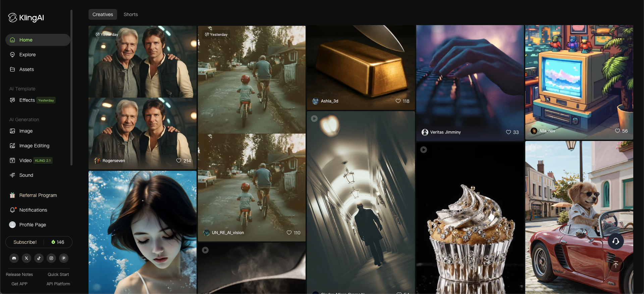Open Effects under AI Template
This screenshot has width=644, height=294.
tap(38, 100)
